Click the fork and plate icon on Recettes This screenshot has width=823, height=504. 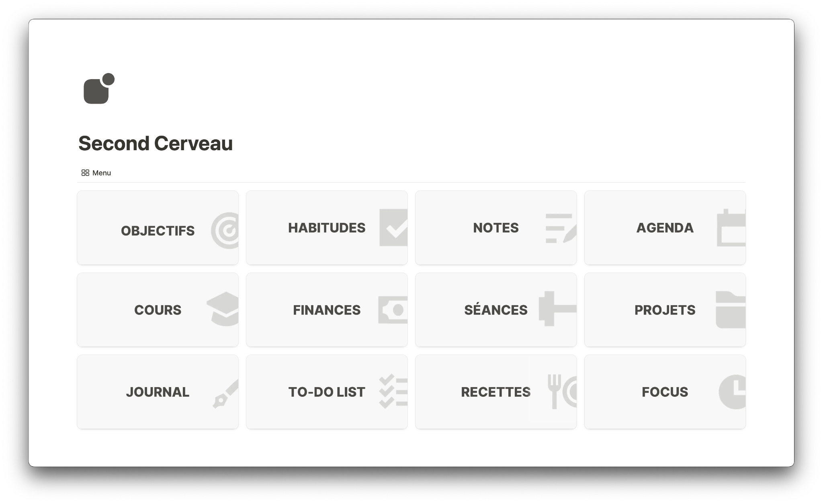click(562, 392)
